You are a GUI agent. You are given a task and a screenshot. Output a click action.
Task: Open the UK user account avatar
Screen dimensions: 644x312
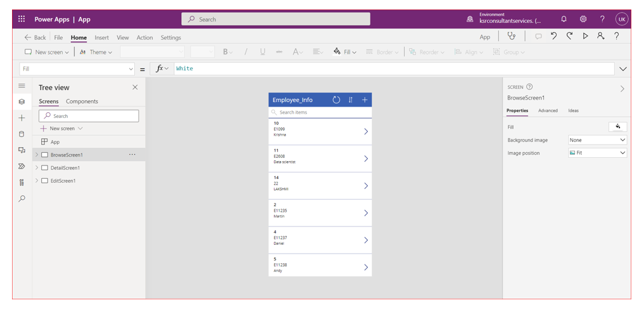click(622, 19)
